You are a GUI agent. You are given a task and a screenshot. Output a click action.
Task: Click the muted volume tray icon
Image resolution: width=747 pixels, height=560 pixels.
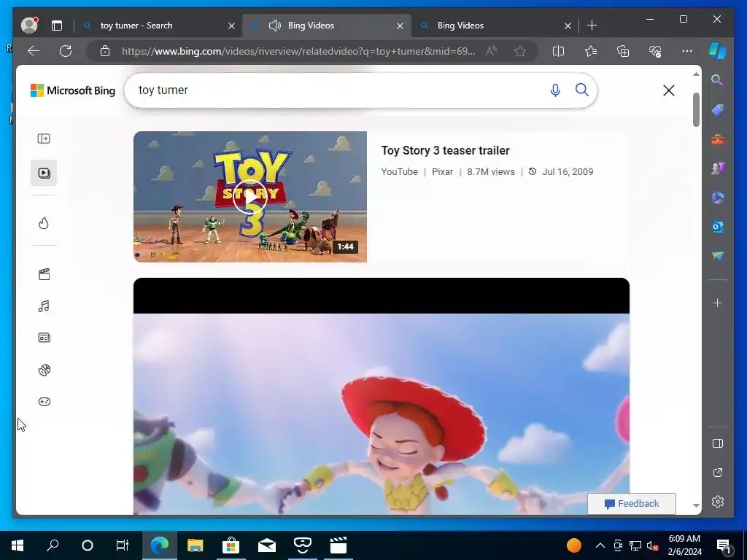652,545
